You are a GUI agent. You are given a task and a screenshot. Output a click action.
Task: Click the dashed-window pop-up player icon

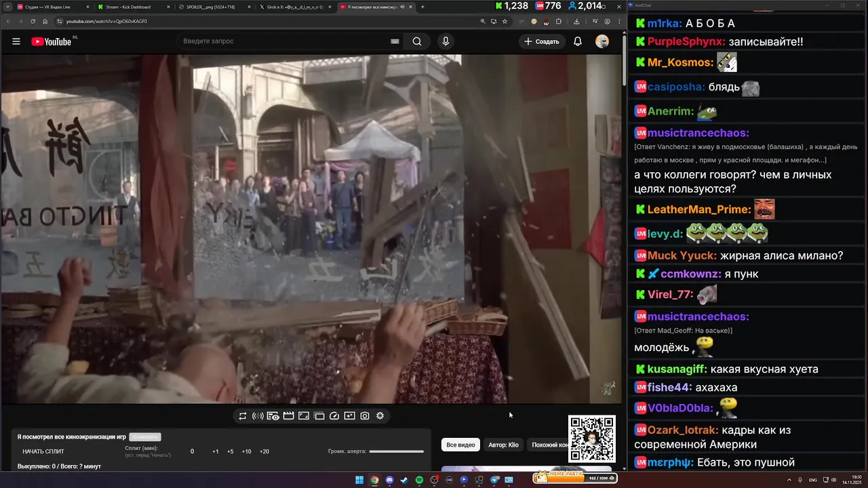(x=319, y=416)
